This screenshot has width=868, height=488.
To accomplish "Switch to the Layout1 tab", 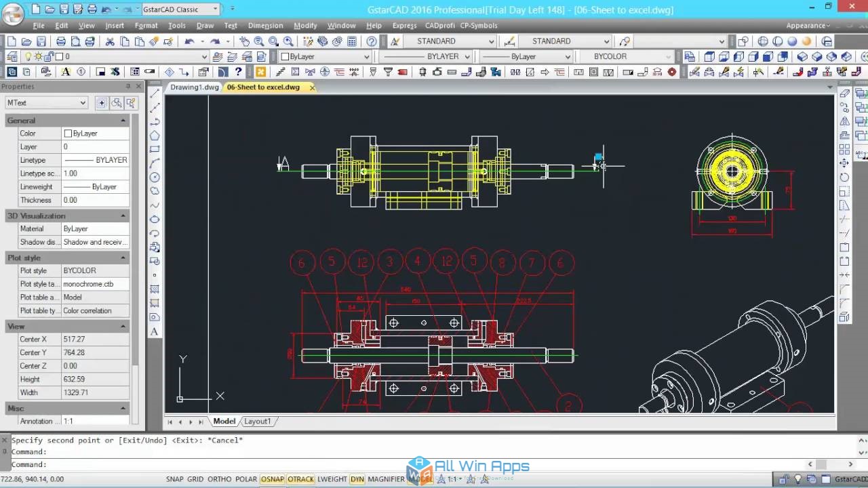I will pos(257,421).
